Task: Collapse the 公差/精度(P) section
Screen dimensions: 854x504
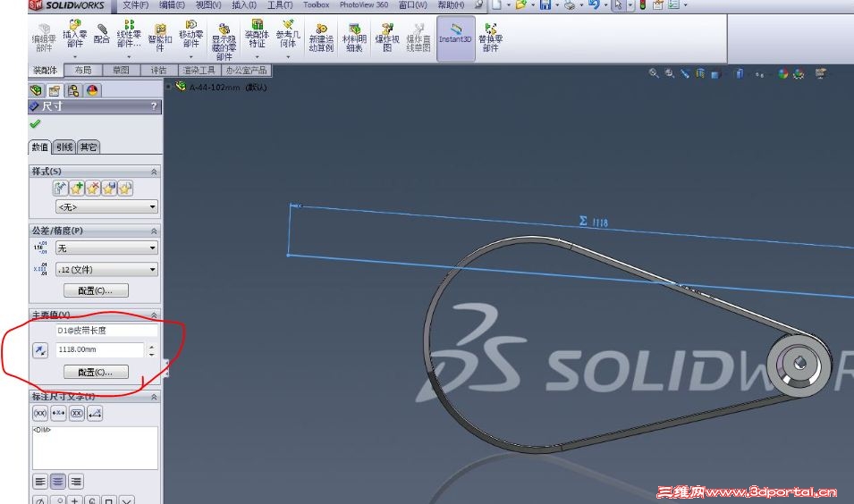Action: (154, 231)
